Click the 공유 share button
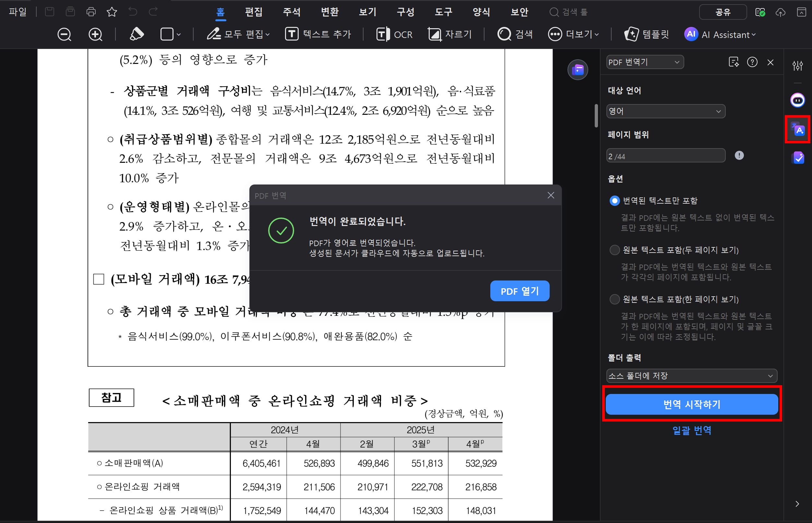 (x=723, y=12)
